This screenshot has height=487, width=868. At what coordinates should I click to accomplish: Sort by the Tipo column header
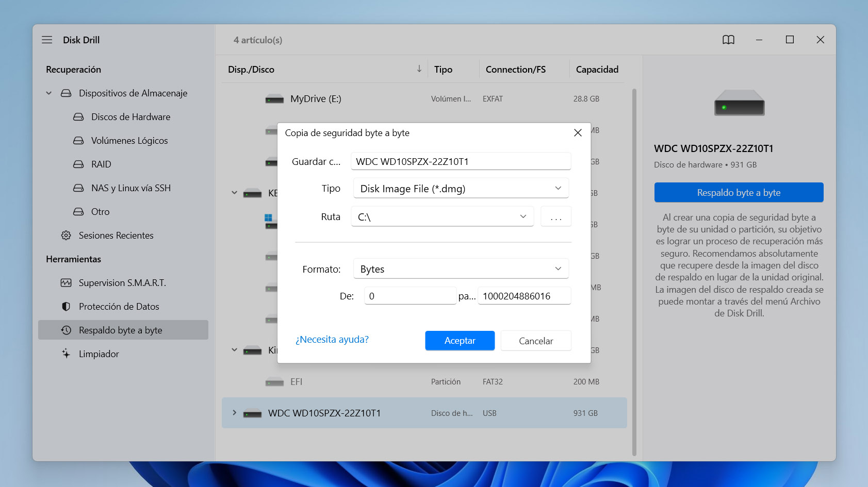click(x=443, y=69)
